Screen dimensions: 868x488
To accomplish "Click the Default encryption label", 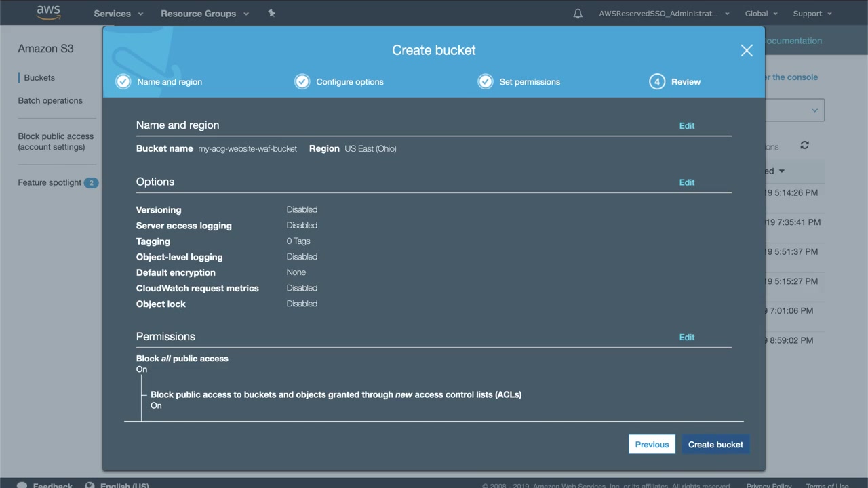I will pyautogui.click(x=176, y=272).
